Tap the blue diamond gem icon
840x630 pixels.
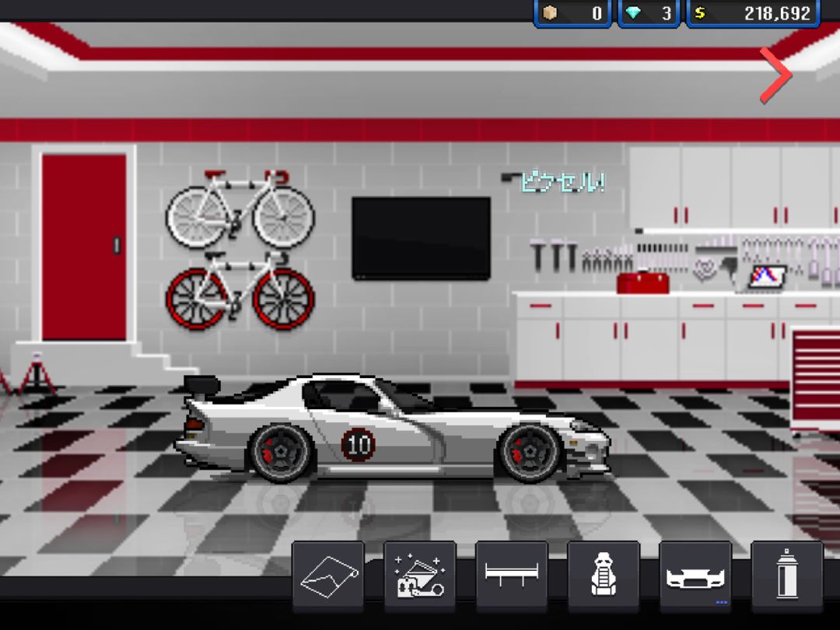coord(633,13)
